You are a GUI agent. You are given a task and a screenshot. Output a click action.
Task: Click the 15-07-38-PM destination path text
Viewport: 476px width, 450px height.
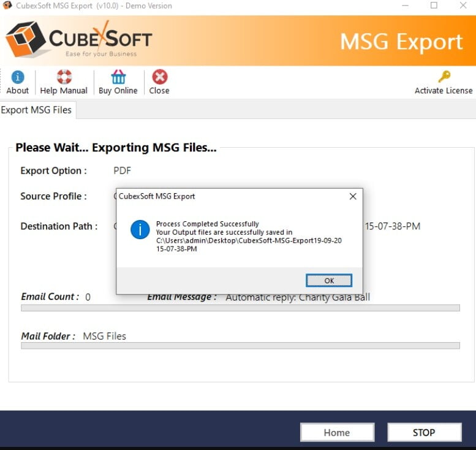pos(393,226)
